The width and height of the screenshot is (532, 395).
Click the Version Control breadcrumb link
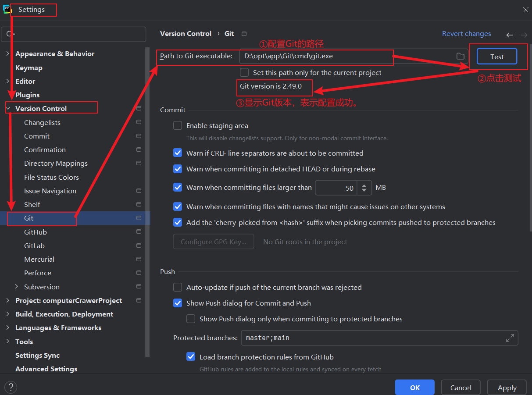tap(186, 33)
